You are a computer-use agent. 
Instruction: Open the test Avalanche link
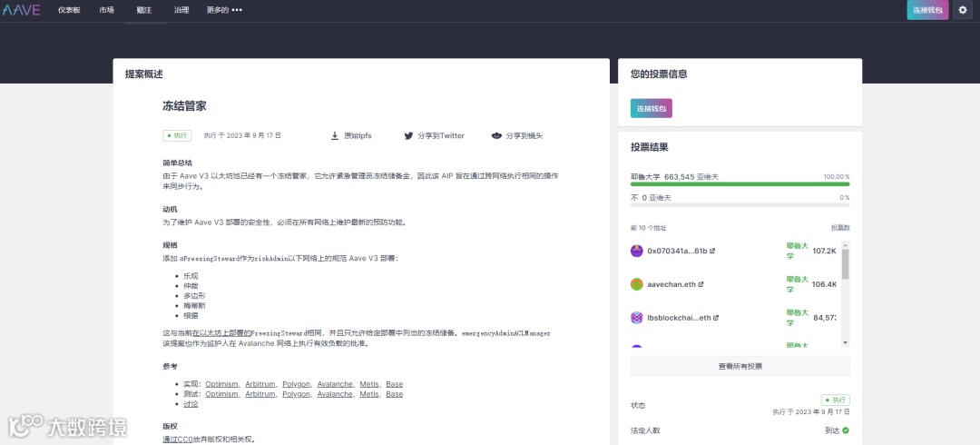pyautogui.click(x=335, y=394)
